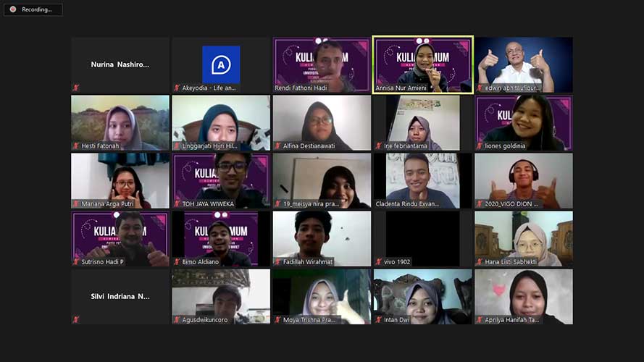
Task: Click muted mic icon next to liones goldinia
Action: pyautogui.click(x=480, y=146)
